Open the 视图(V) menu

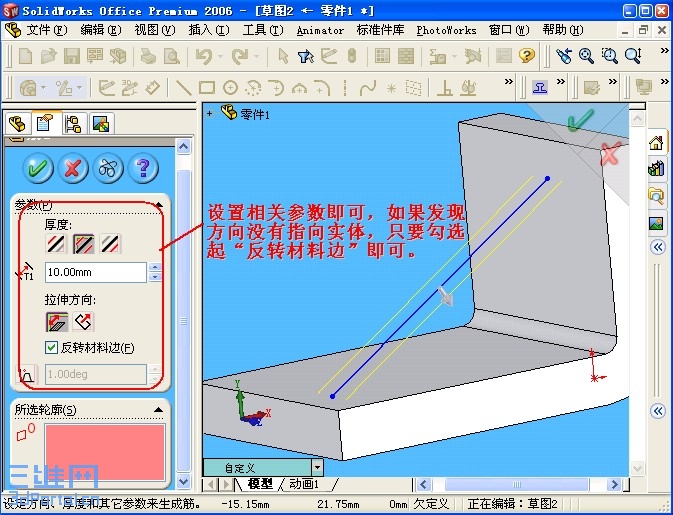pyautogui.click(x=155, y=30)
